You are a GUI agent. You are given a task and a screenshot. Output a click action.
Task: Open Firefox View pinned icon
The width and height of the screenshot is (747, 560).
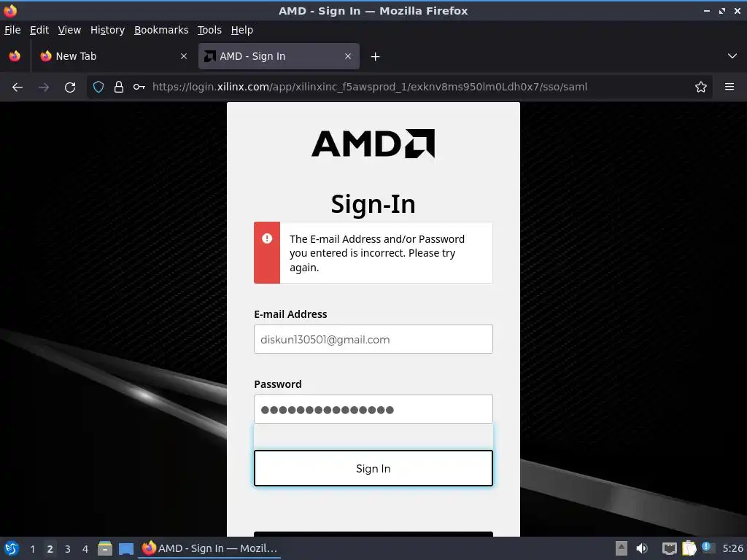click(x=15, y=56)
